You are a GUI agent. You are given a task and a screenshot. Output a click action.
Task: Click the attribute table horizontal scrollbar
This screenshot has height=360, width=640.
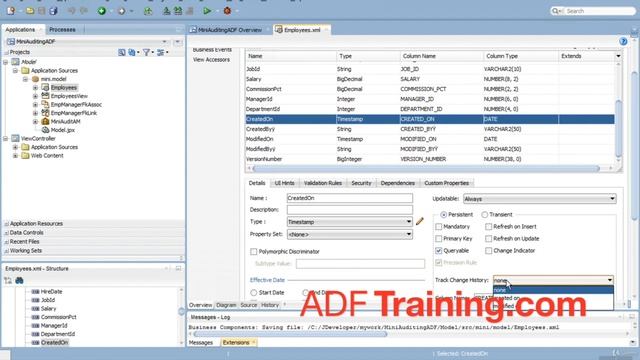[426, 168]
